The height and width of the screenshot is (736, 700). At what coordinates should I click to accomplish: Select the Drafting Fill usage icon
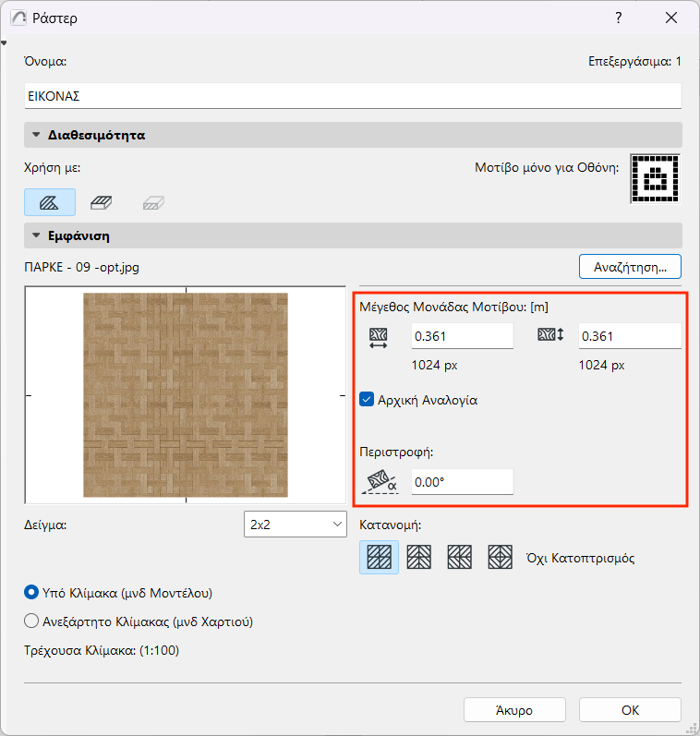49,202
